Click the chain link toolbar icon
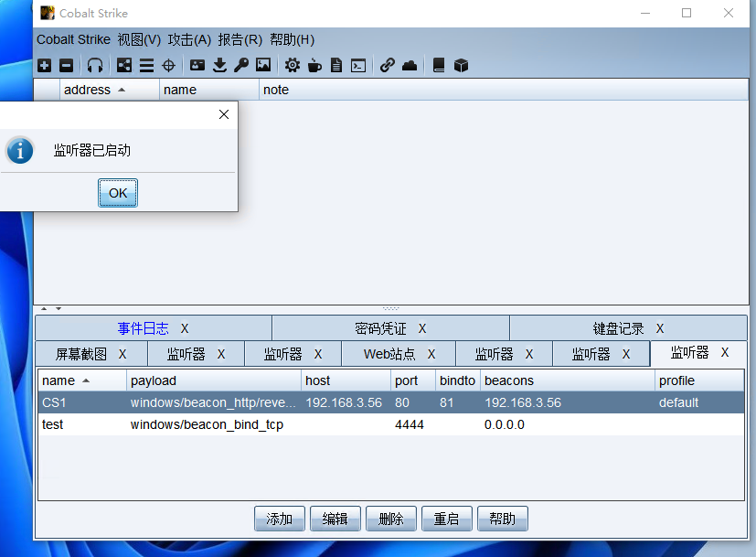The height and width of the screenshot is (557, 756). [388, 65]
